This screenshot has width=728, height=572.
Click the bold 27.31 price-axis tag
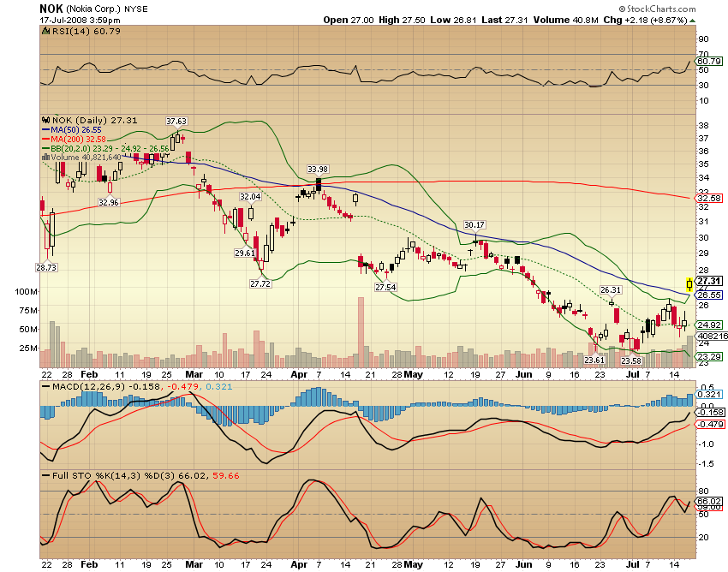[x=709, y=282]
